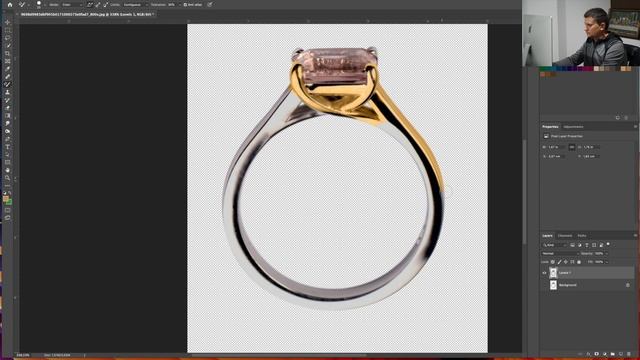640x360 pixels.
Task: Delete layer trash button
Action: click(x=629, y=354)
